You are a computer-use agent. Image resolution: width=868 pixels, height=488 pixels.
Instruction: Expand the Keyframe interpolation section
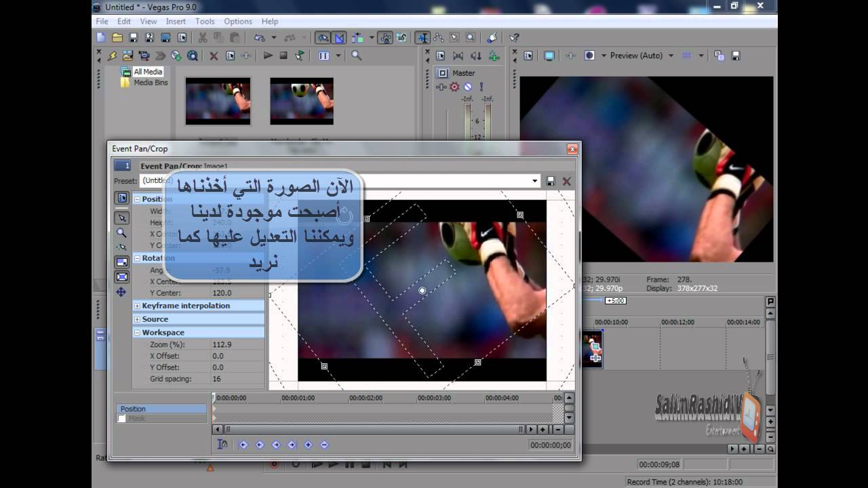click(137, 306)
